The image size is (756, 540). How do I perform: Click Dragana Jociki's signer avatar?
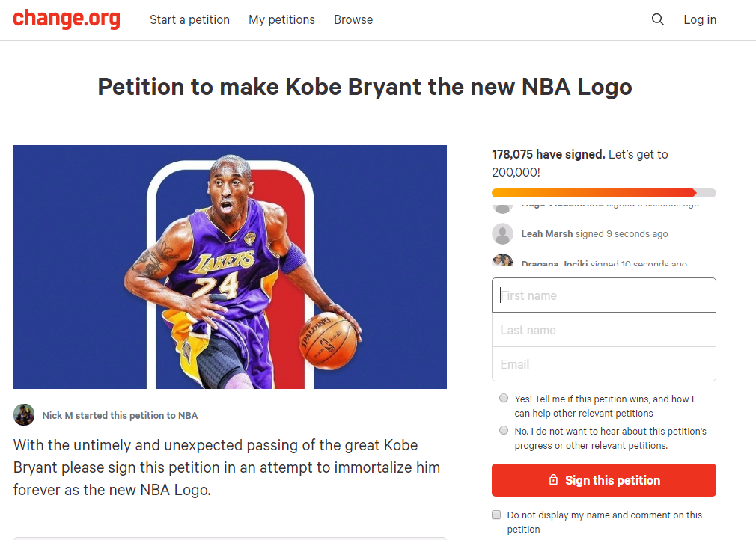point(502,262)
